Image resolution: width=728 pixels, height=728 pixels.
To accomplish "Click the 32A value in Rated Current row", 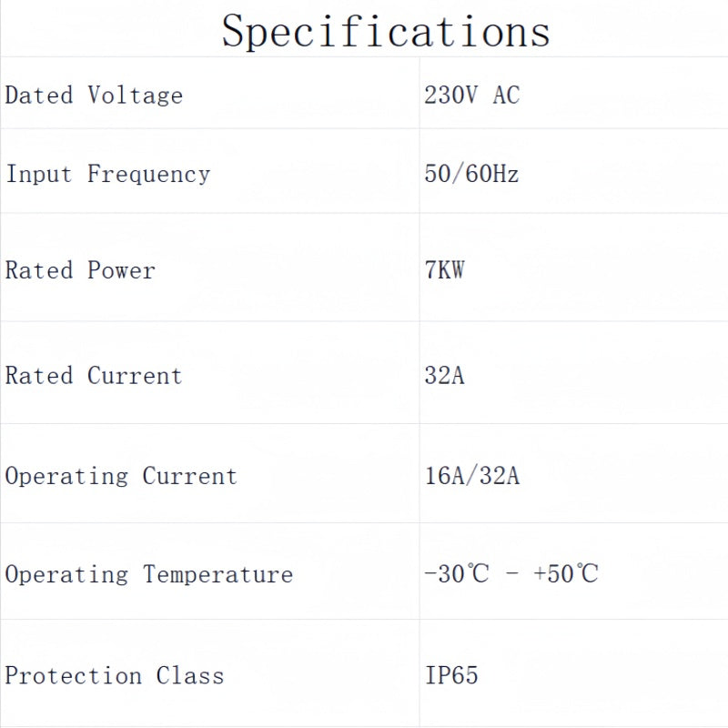I will point(444,376).
